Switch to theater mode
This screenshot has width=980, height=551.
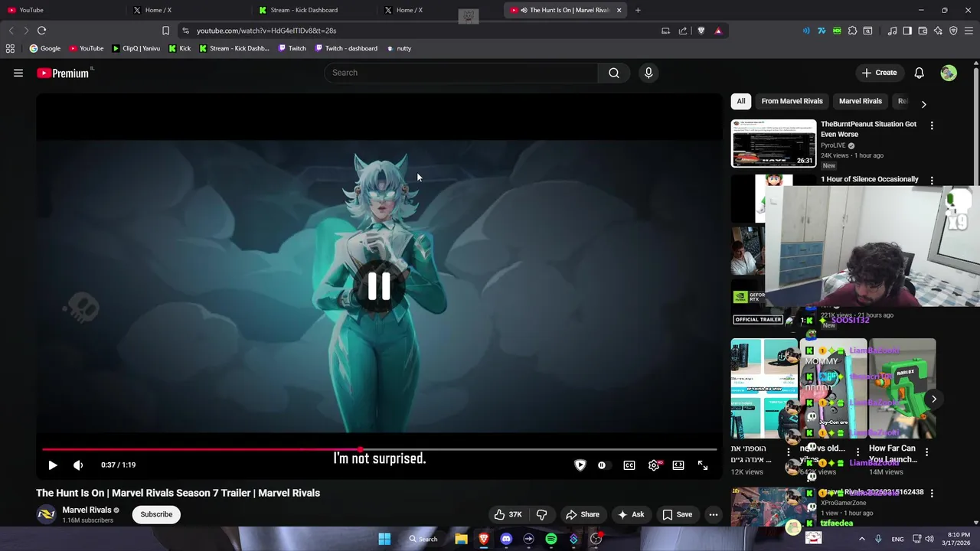678,465
